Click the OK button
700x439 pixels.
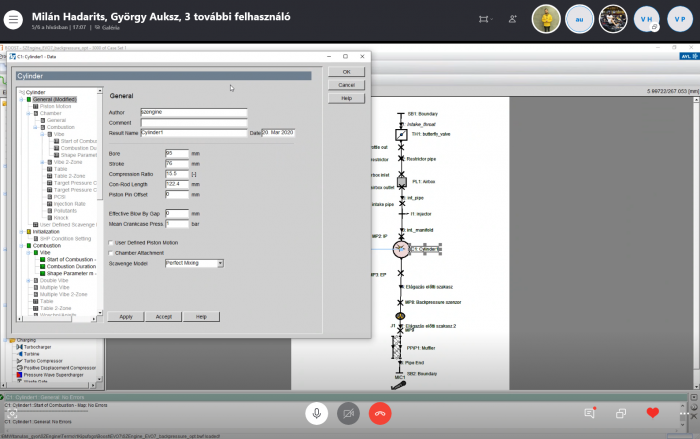tap(346, 72)
